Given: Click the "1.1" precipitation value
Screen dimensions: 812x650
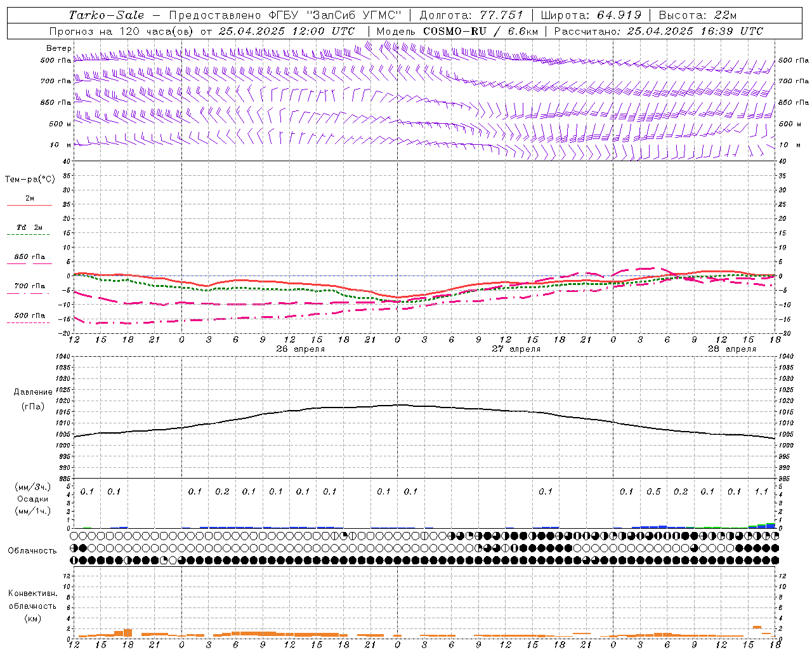Looking at the screenshot, I should click(761, 492).
